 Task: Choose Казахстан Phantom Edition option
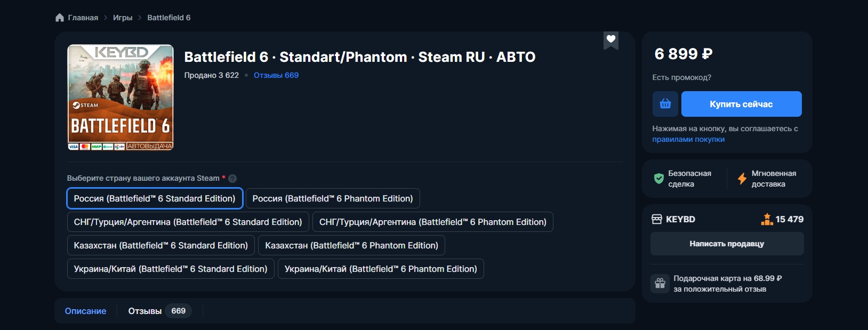point(351,245)
